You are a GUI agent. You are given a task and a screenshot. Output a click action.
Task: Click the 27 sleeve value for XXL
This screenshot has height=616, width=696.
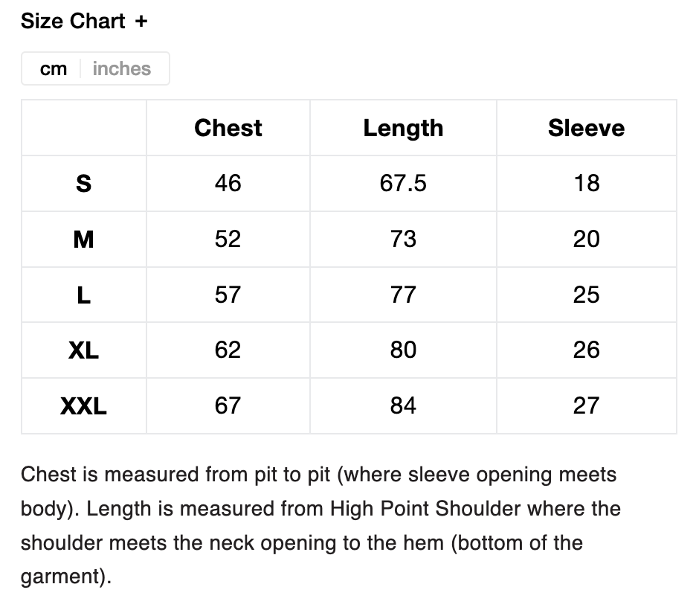coord(586,406)
